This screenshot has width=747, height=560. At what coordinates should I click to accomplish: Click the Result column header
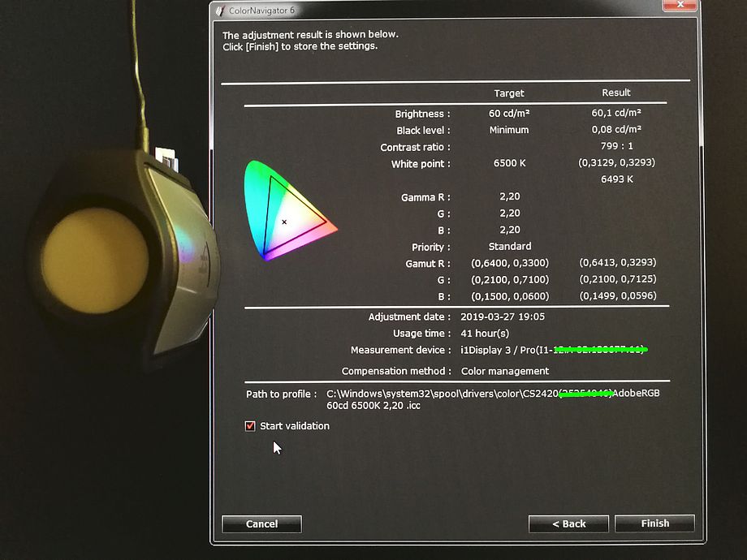point(616,93)
